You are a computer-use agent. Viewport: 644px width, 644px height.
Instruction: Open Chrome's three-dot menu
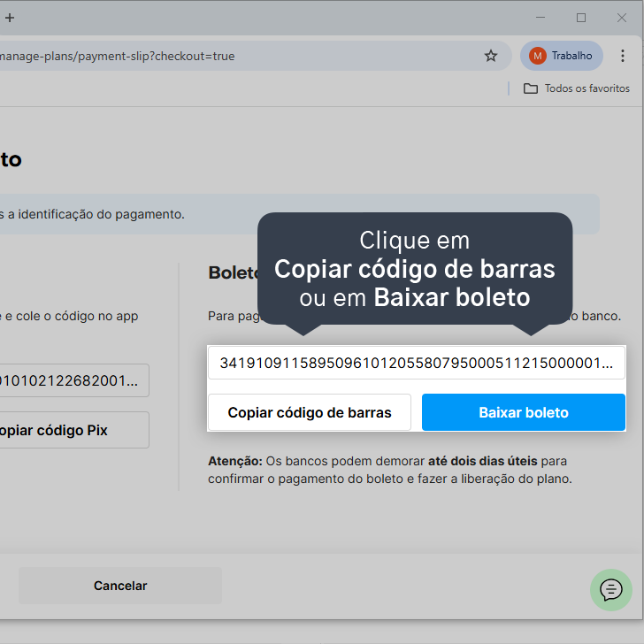pos(622,56)
